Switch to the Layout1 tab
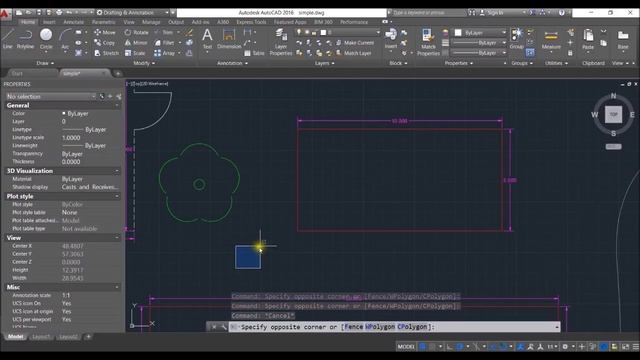Screen dimensions: 640x360 (41, 337)
